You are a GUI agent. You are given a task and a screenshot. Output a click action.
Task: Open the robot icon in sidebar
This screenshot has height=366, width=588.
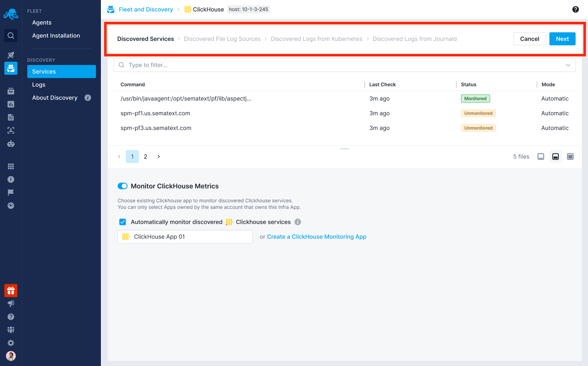coord(11,144)
